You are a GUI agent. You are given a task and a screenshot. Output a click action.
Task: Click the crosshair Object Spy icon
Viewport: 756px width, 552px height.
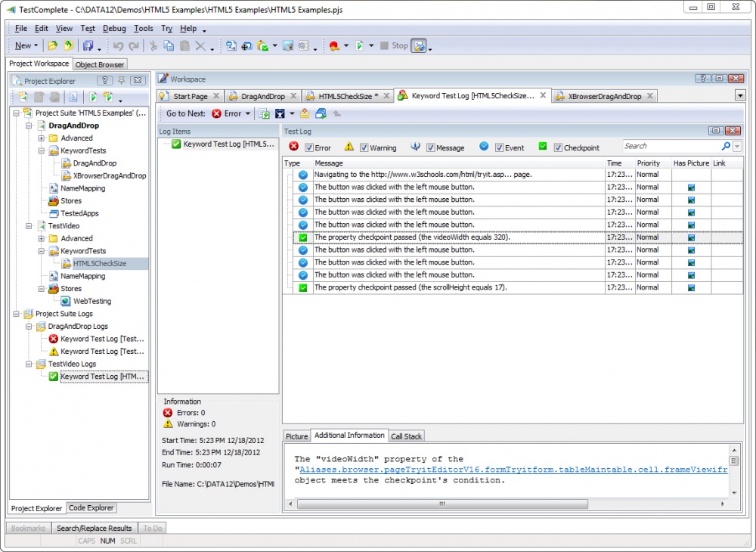pos(246,46)
